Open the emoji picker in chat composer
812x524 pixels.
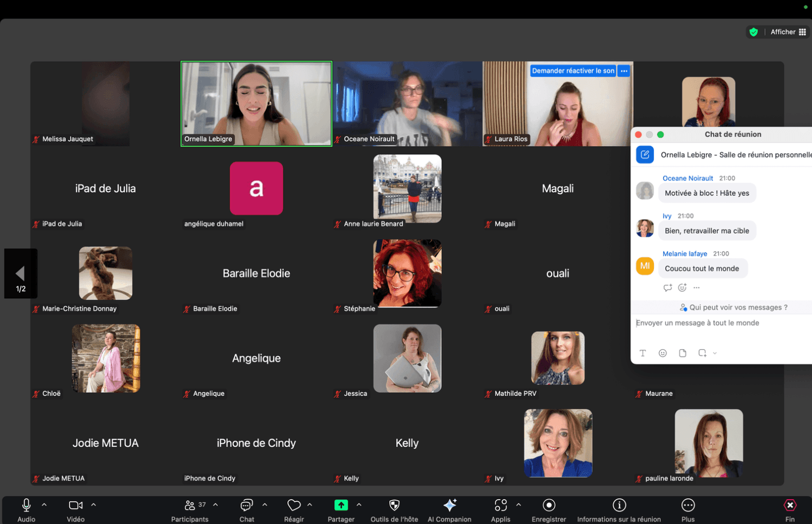663,353
